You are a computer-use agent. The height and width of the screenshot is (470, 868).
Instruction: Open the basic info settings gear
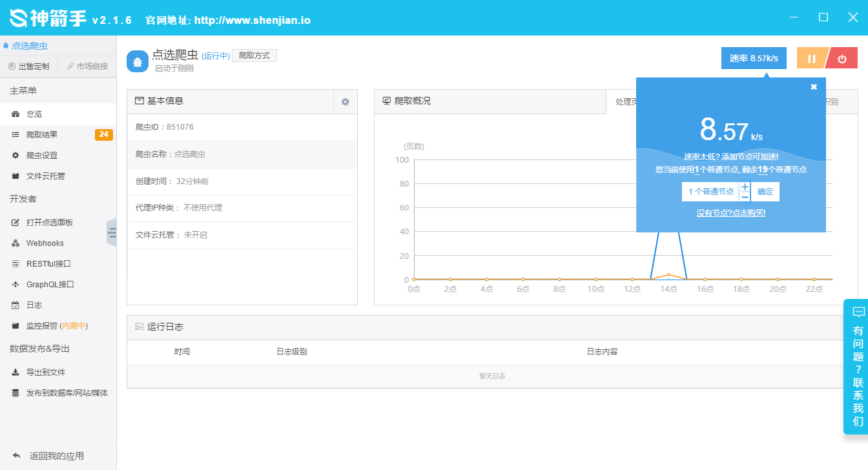click(345, 101)
